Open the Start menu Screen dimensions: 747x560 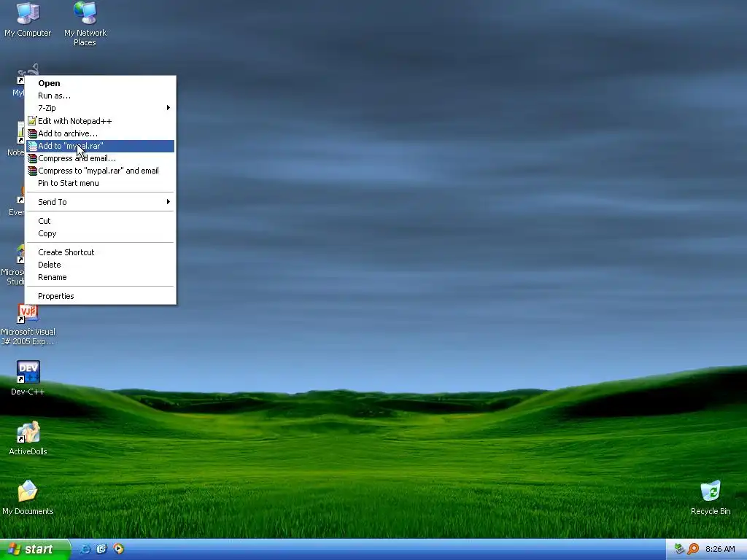tap(35, 549)
